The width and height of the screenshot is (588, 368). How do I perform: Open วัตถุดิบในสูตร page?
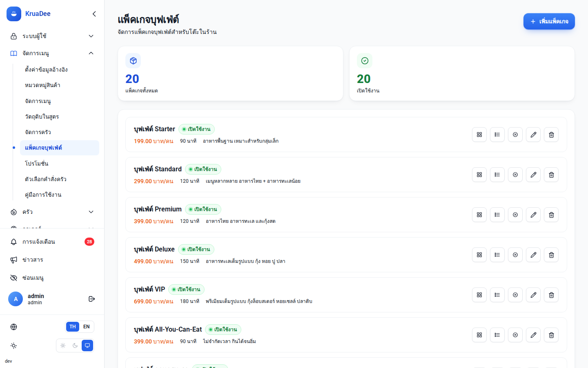pos(60,117)
